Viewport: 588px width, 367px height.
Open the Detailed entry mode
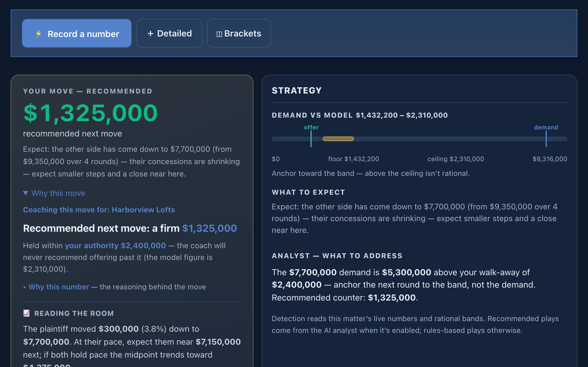pyautogui.click(x=169, y=33)
